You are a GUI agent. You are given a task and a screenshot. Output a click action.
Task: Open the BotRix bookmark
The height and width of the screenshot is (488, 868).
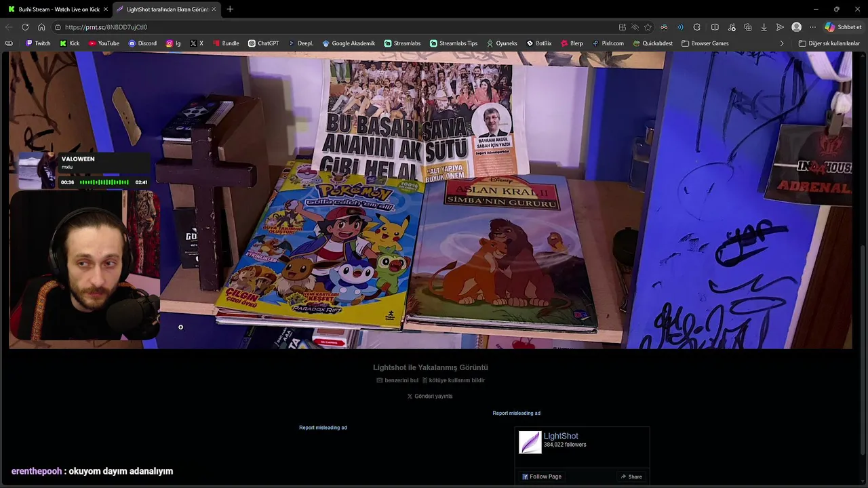click(538, 43)
